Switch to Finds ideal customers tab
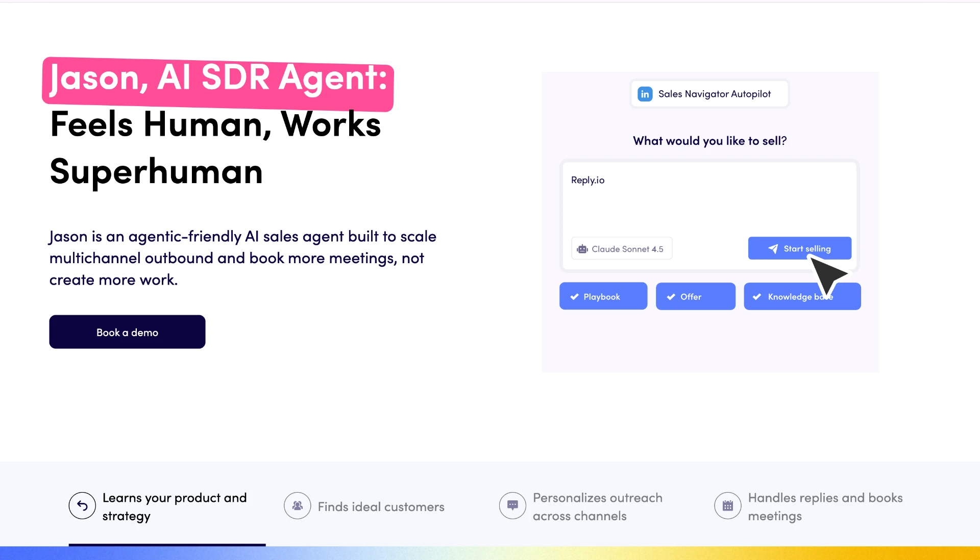Screen dimensions: 980x560 364,506
